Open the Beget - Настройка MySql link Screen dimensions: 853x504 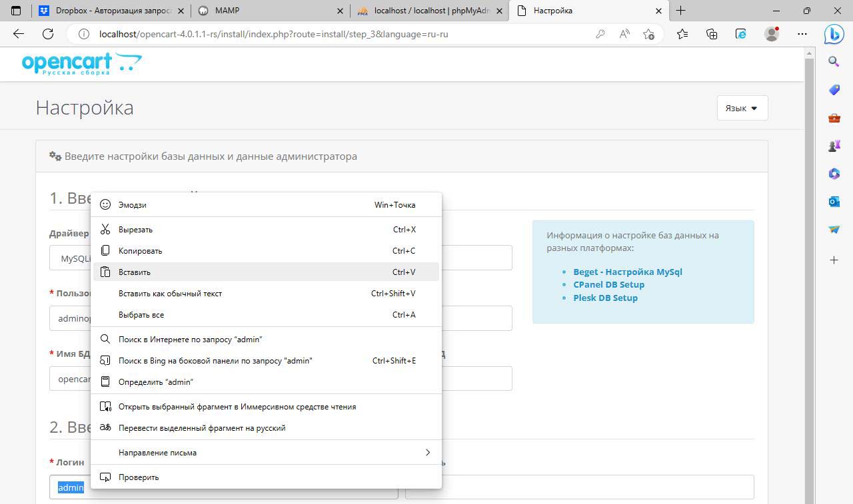tap(627, 272)
